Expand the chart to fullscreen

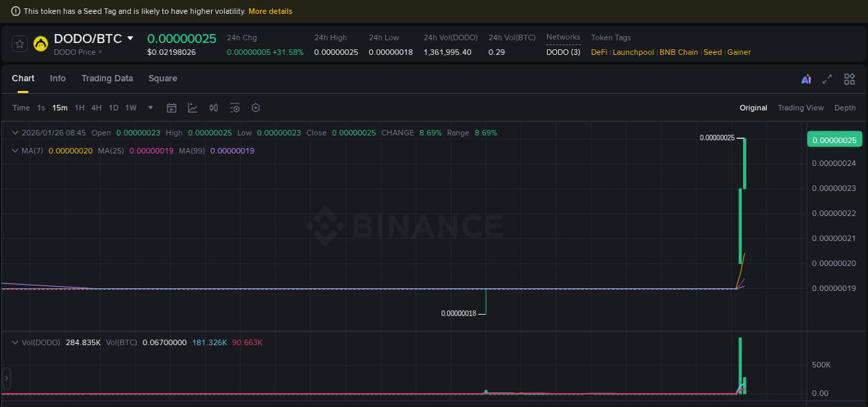(x=827, y=79)
